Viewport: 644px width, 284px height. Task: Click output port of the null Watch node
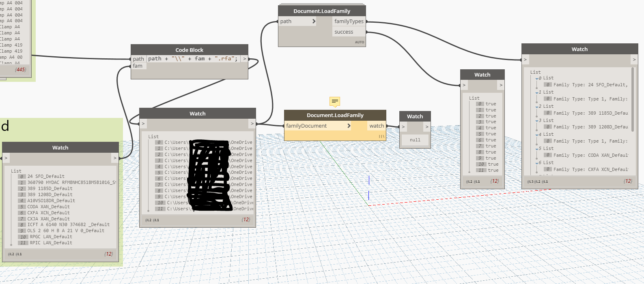[x=427, y=127]
